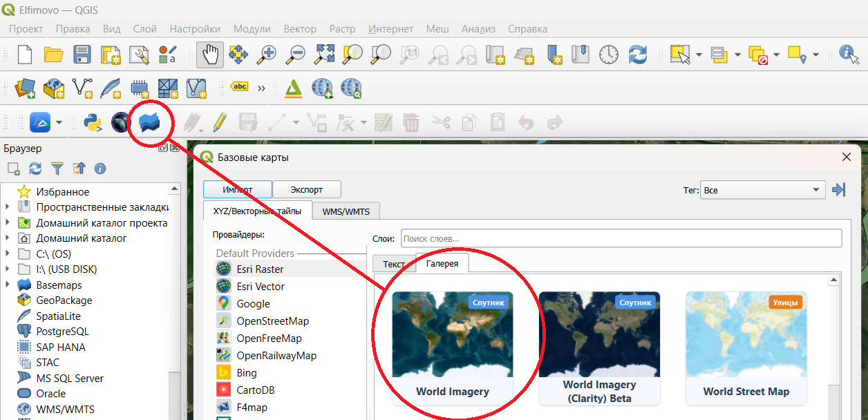Viewport: 868px width, 420px height.
Task: Open the Проект menu
Action: pyautogui.click(x=26, y=28)
